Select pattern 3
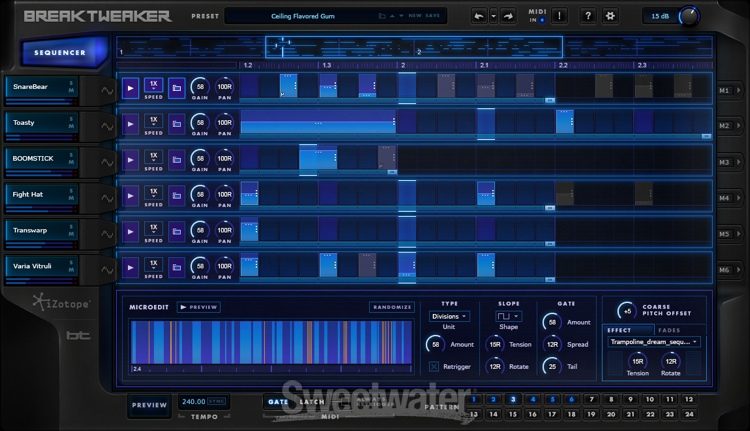This screenshot has height=431, width=750. tap(513, 399)
